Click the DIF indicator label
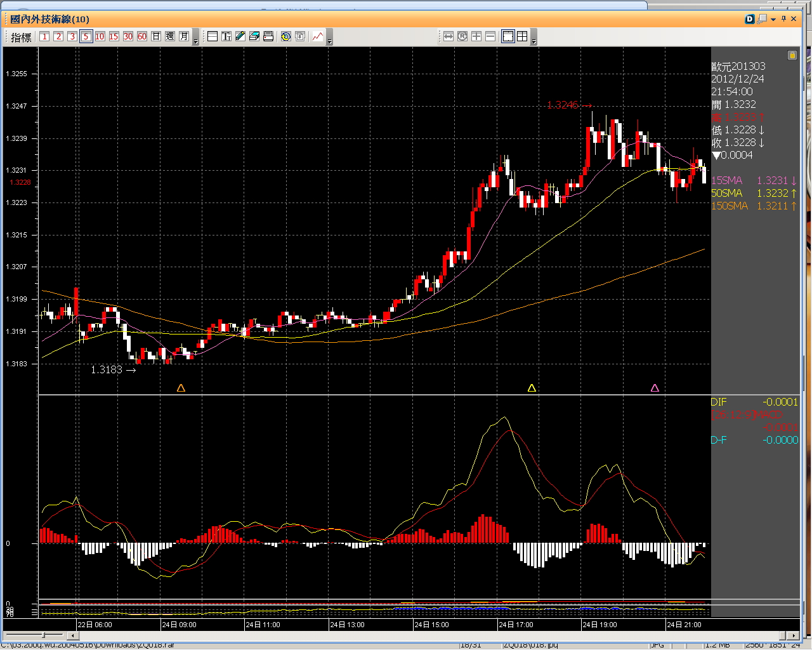Viewport: 812px width, 650px height. [719, 402]
